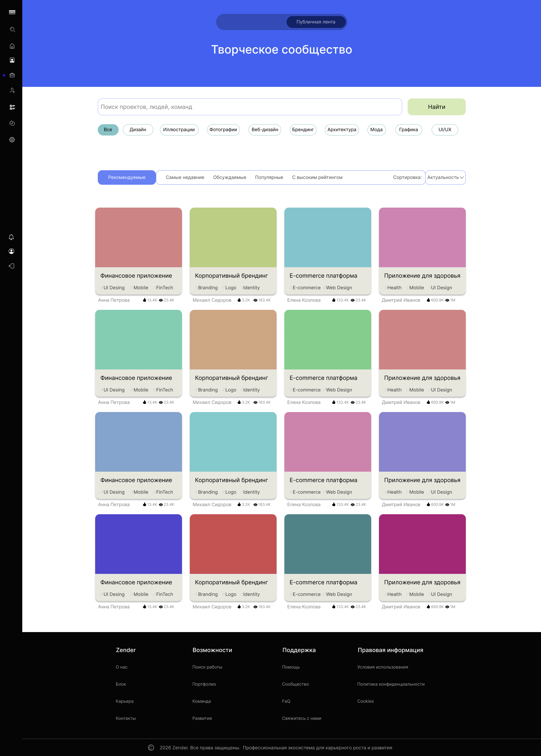Viewport: 541px width, 756px height.
Task: Enable the Брендинг category filter chip
Action: (x=303, y=130)
